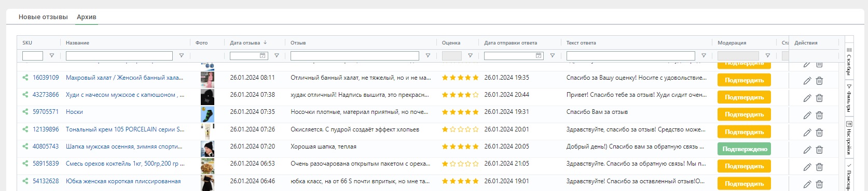
Task: Open calendar picker in Дата отзыва filter
Action: pyautogui.click(x=263, y=56)
